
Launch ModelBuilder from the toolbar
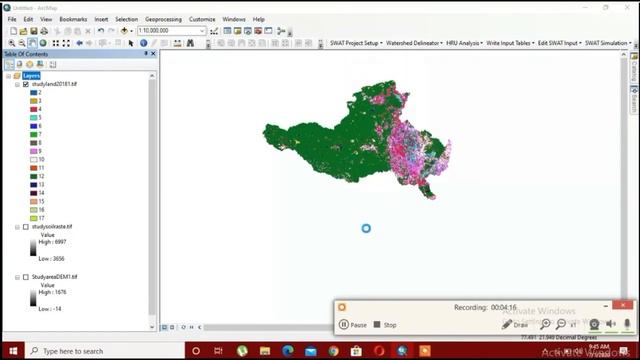tap(281, 31)
